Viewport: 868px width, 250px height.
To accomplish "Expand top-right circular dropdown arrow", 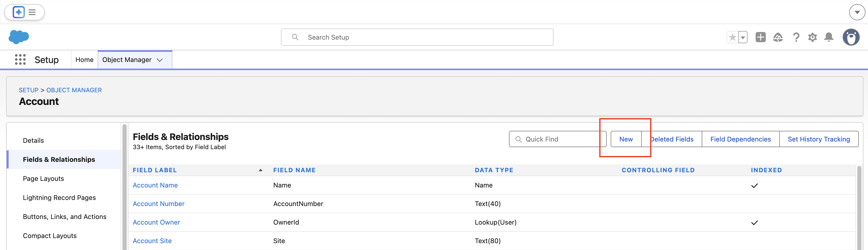I will [x=857, y=12].
